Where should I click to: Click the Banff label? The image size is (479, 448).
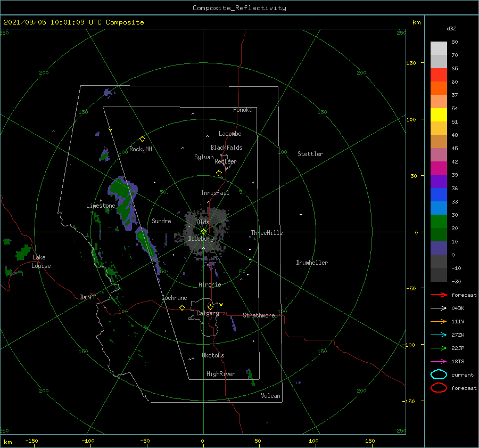(88, 297)
